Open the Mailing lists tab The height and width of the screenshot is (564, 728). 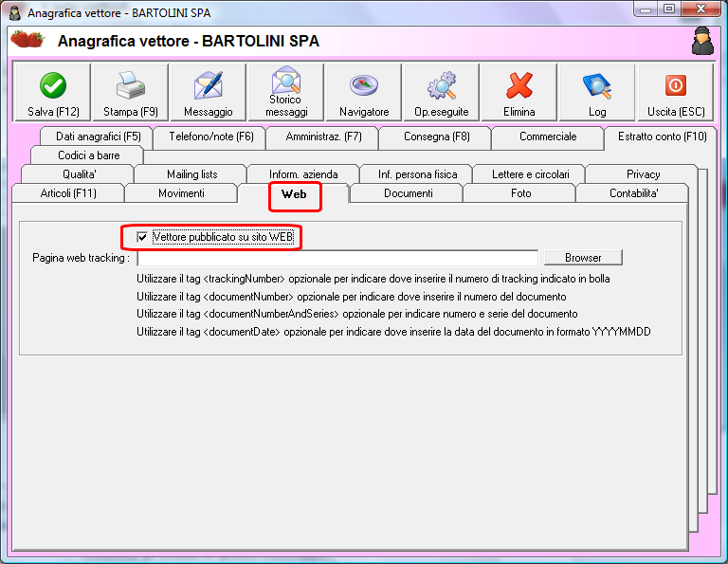pos(191,174)
